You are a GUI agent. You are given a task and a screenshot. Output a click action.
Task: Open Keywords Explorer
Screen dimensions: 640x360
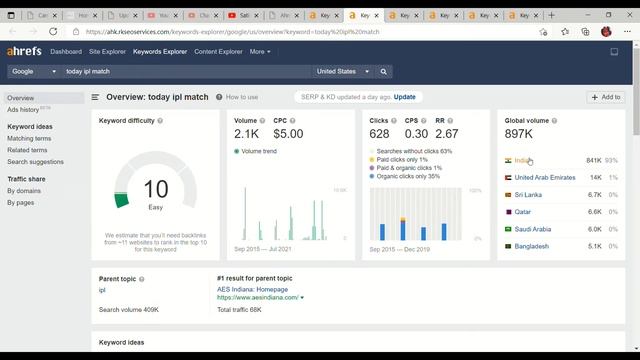(160, 52)
